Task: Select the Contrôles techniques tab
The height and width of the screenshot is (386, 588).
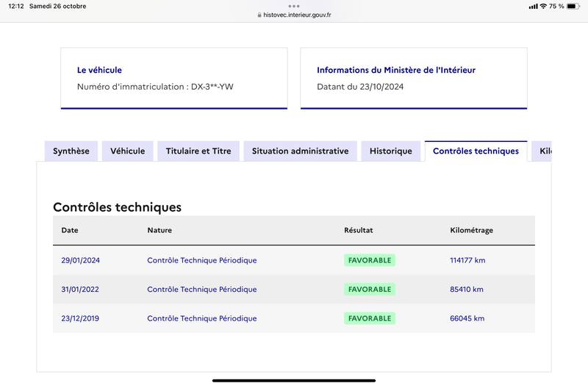Action: (476, 151)
